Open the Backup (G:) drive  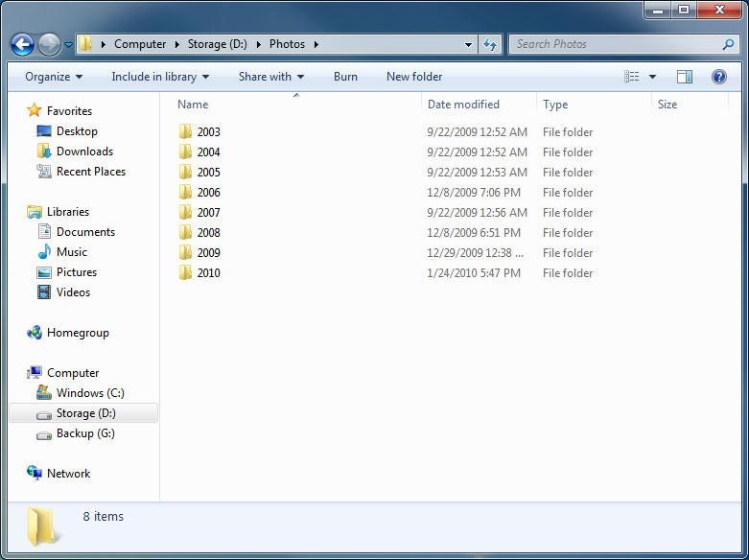click(x=85, y=433)
